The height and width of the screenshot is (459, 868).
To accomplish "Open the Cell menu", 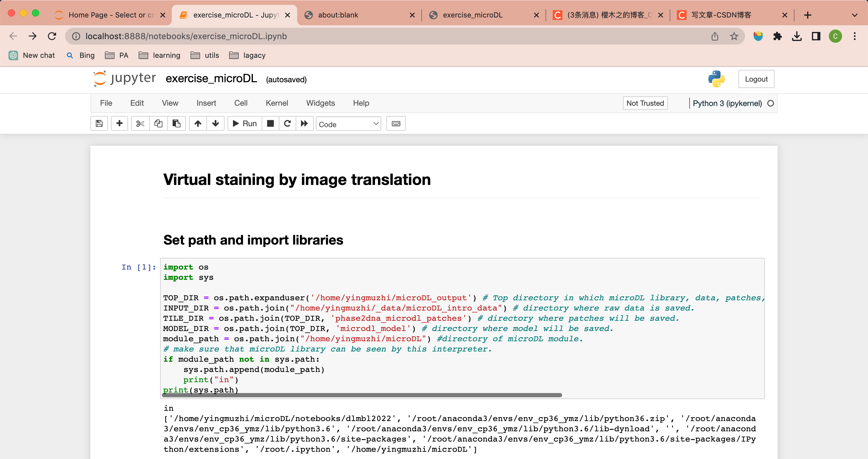I will [x=240, y=103].
